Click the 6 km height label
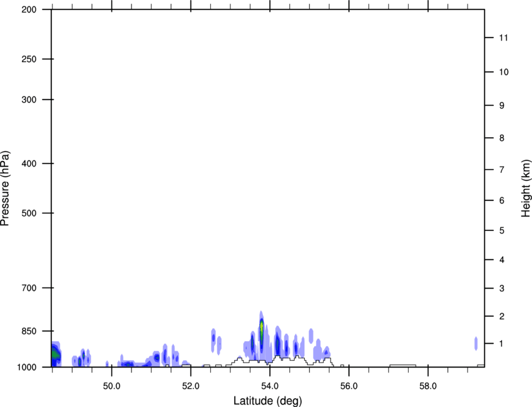 click(502, 200)
